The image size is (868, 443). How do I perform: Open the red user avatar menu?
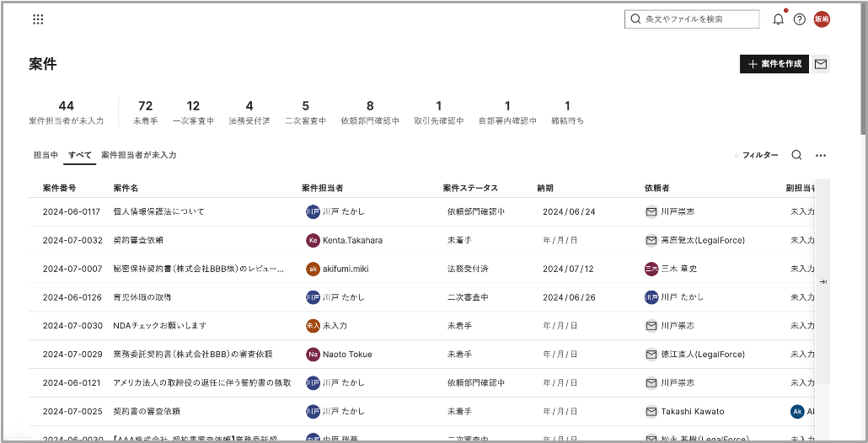point(822,19)
